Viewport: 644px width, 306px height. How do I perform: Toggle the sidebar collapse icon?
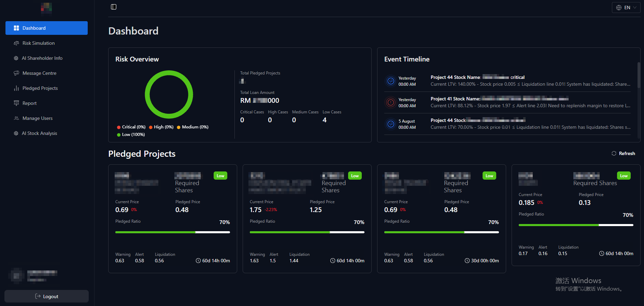tap(114, 7)
